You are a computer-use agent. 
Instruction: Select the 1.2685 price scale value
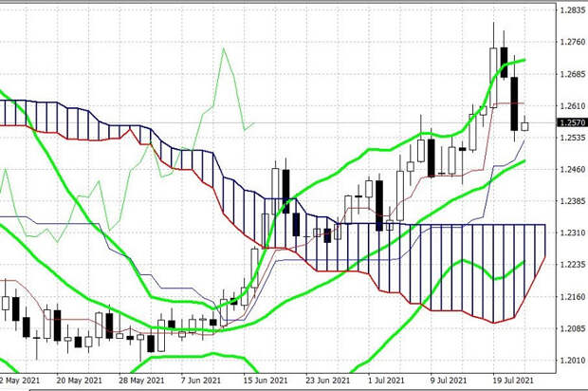tap(572, 73)
